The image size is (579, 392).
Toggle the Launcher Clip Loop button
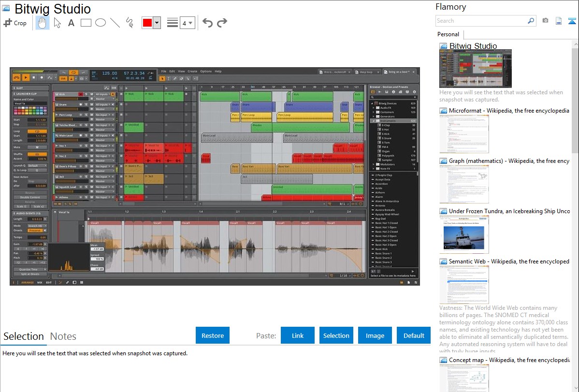(x=37, y=131)
